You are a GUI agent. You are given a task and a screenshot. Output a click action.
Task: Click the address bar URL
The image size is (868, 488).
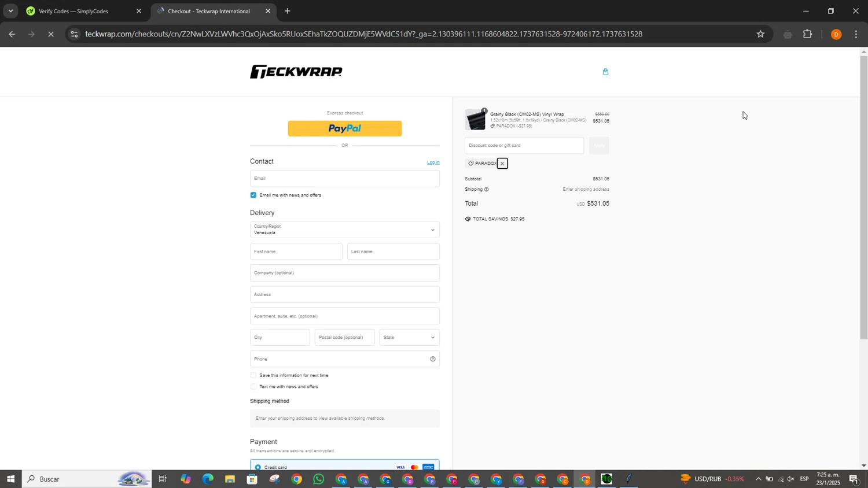pos(363,34)
